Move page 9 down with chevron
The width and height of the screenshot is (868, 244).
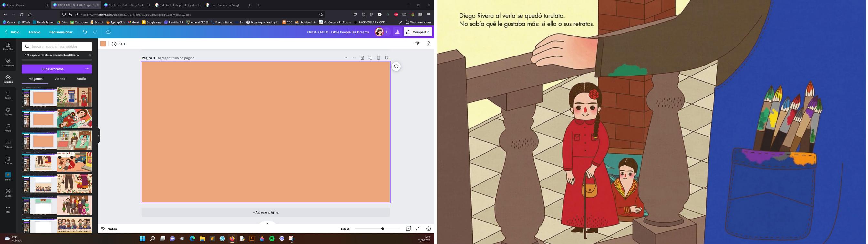click(354, 58)
